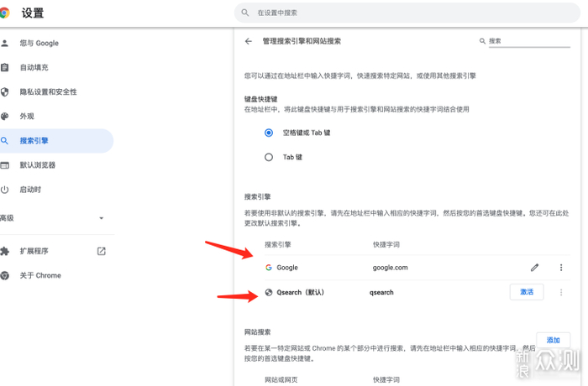Click the Qsearch（默认）entry name
The image size is (588, 386).
pos(301,292)
